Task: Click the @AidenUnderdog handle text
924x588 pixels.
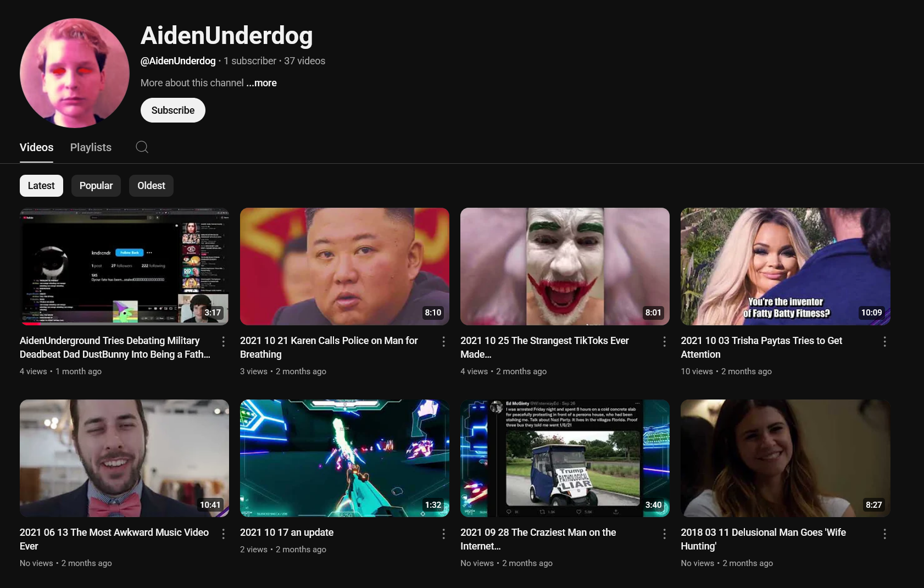Action: (x=178, y=61)
